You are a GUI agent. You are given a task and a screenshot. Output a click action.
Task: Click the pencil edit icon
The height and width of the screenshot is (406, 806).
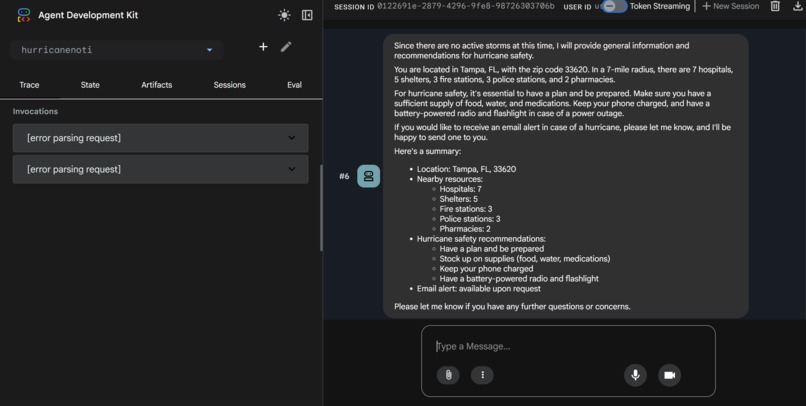(286, 47)
